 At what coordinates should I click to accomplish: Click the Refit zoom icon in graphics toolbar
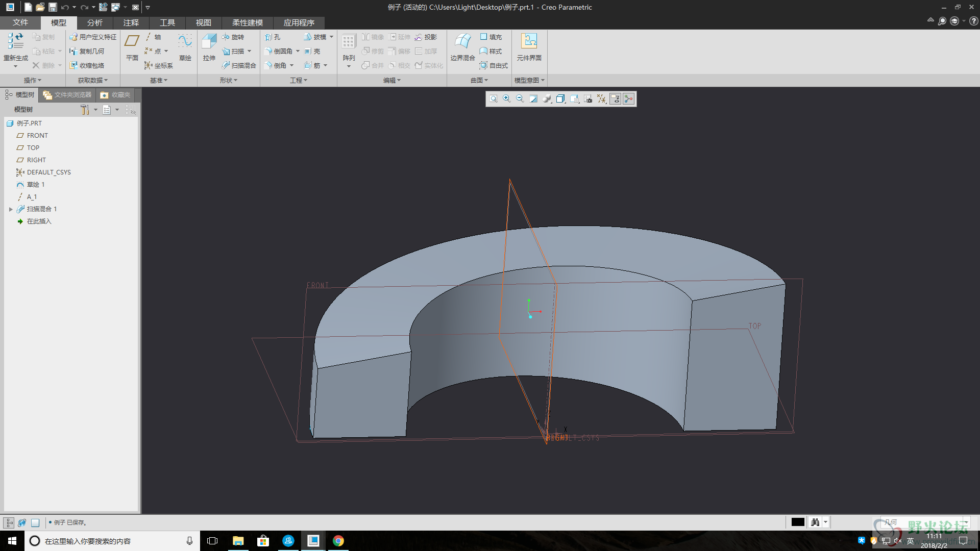[494, 99]
